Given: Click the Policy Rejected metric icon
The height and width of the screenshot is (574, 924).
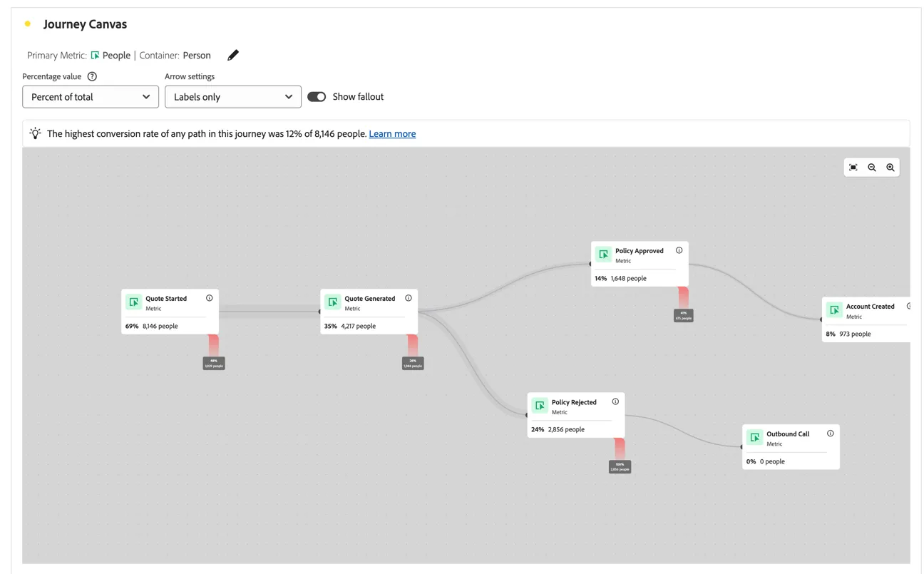Looking at the screenshot, I should pyautogui.click(x=540, y=406).
